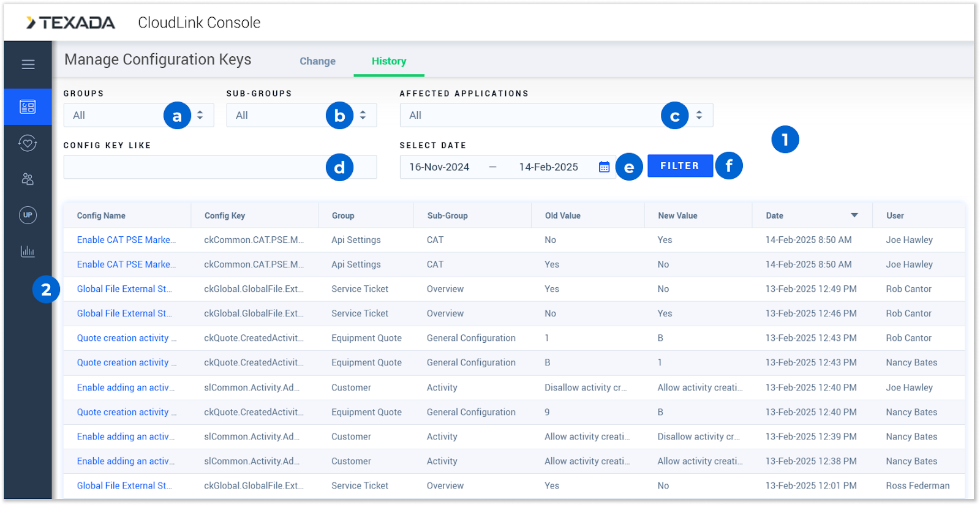Image resolution: width=980 pixels, height=505 pixels.
Task: Click the configuration keys dashboard sidebar icon
Action: pyautogui.click(x=28, y=107)
